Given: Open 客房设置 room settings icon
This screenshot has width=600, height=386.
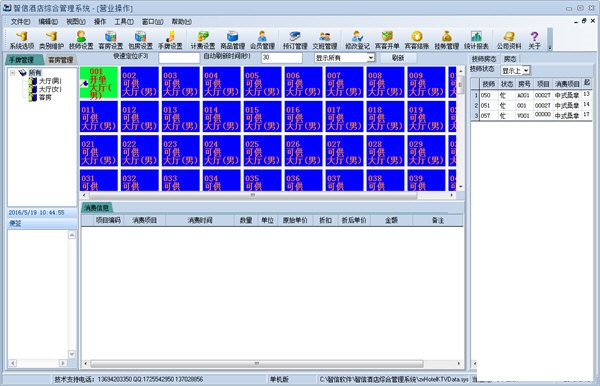Looking at the screenshot, I should [x=111, y=40].
